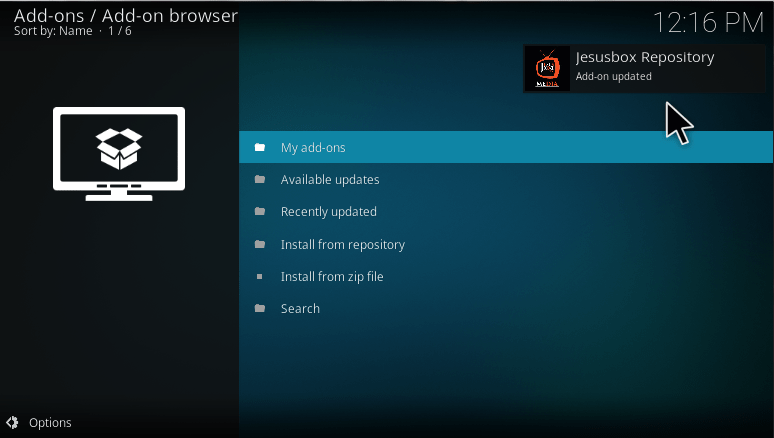
Task: Select the Available updates label
Action: (x=330, y=180)
